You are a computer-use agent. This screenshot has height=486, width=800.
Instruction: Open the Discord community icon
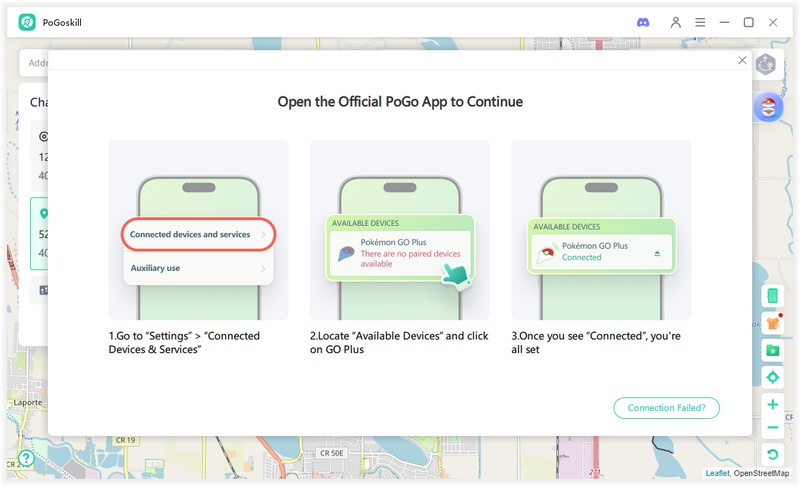tap(643, 22)
